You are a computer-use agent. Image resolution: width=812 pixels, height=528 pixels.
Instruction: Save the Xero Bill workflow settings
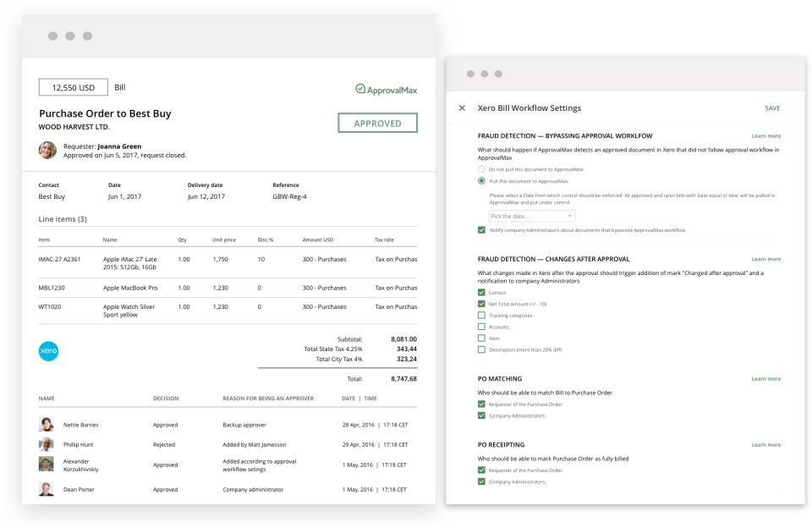coord(772,108)
